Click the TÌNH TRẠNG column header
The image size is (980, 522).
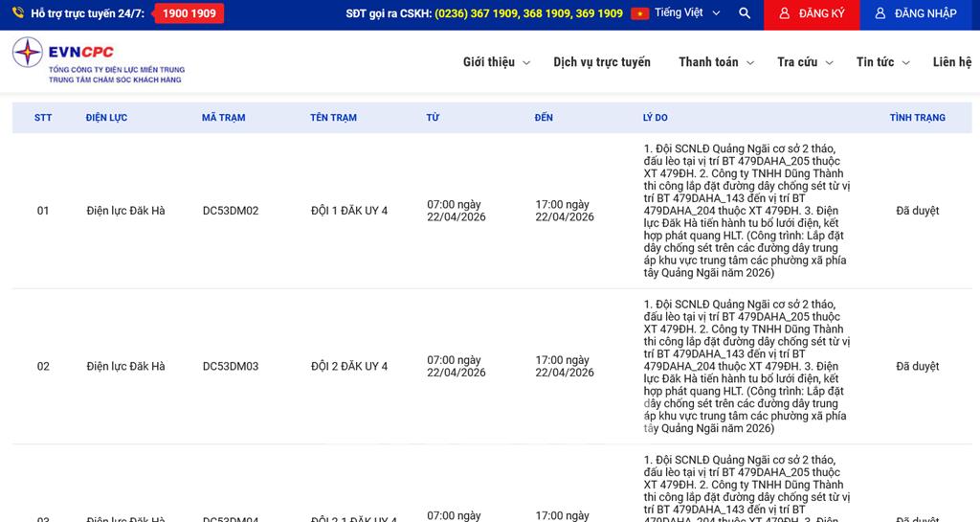(x=917, y=118)
